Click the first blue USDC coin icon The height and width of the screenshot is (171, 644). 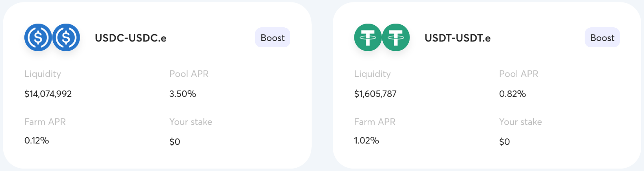pos(38,37)
